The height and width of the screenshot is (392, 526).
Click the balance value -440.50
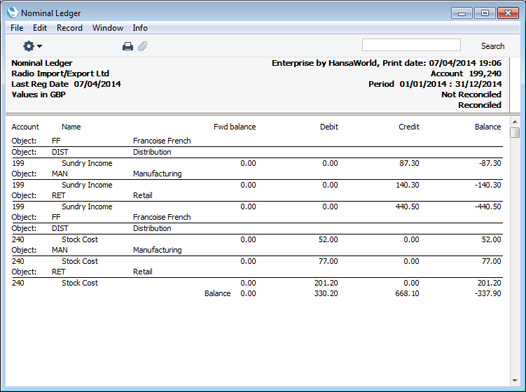(x=488, y=207)
